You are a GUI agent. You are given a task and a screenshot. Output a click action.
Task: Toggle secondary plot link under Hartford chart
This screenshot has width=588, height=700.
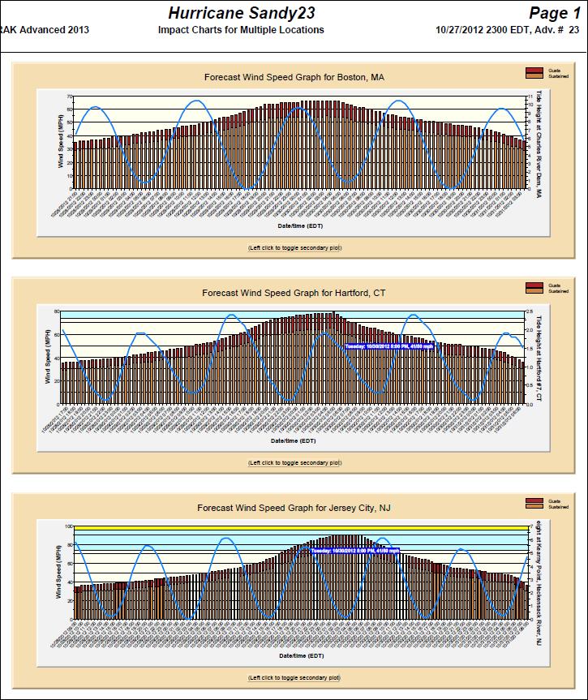[x=294, y=462]
